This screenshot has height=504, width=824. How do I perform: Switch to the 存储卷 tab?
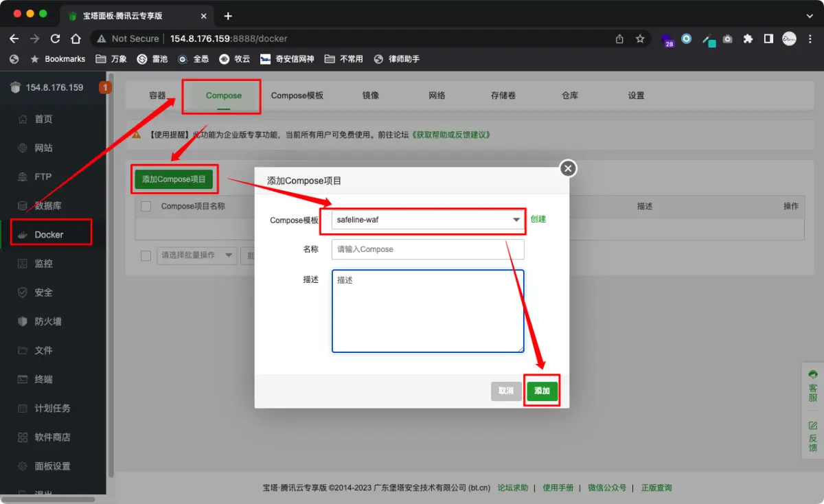coord(503,95)
